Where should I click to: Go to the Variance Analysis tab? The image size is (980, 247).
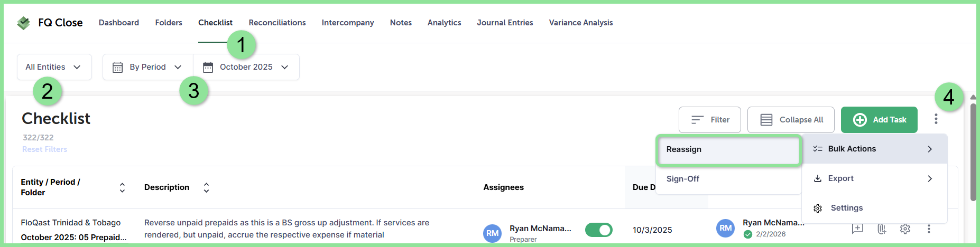pyautogui.click(x=581, y=23)
